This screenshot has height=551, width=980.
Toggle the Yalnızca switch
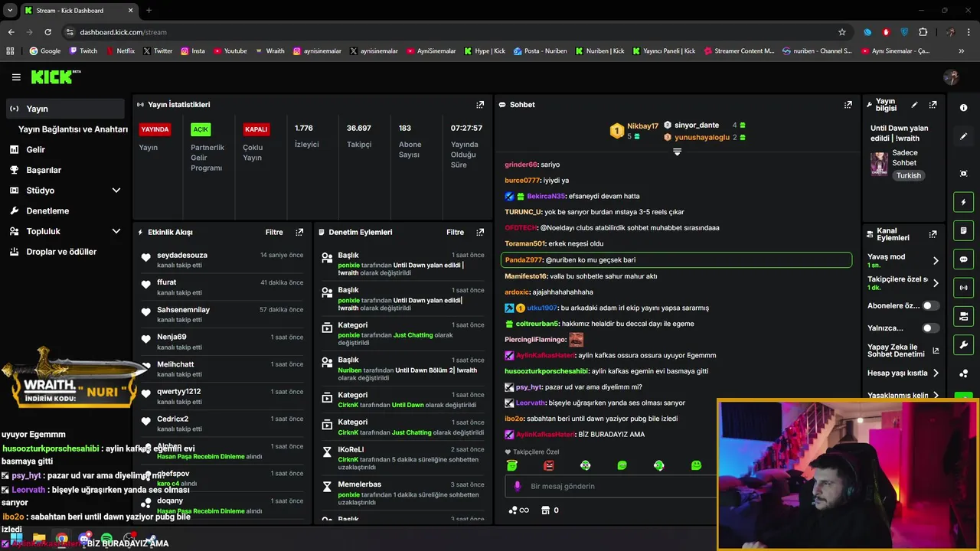(x=930, y=328)
